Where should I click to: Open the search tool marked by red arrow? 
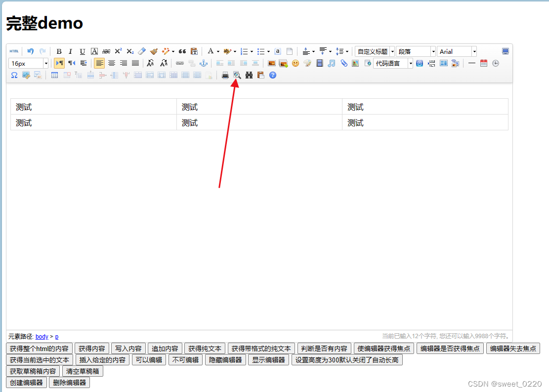(x=238, y=75)
